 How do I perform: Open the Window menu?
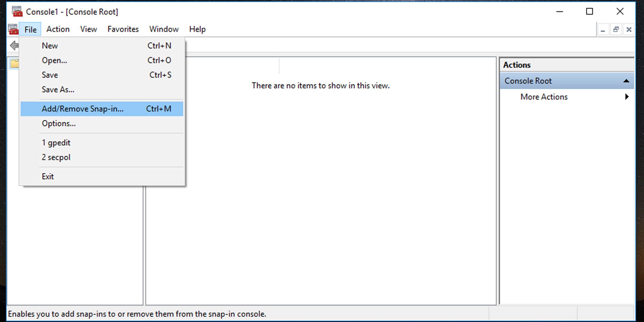tap(164, 29)
